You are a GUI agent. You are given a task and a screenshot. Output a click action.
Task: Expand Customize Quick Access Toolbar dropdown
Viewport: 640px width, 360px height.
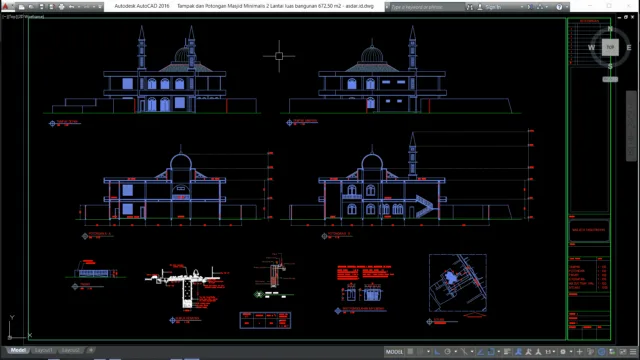point(100,7)
